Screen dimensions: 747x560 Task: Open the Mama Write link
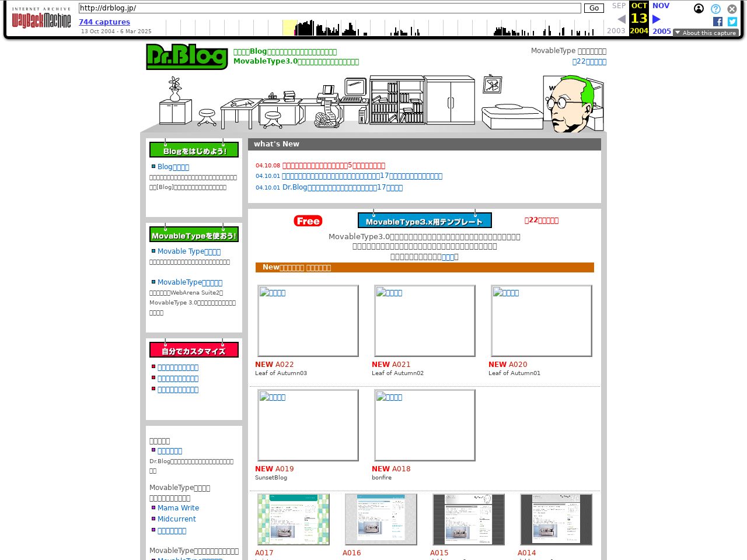pyautogui.click(x=178, y=508)
